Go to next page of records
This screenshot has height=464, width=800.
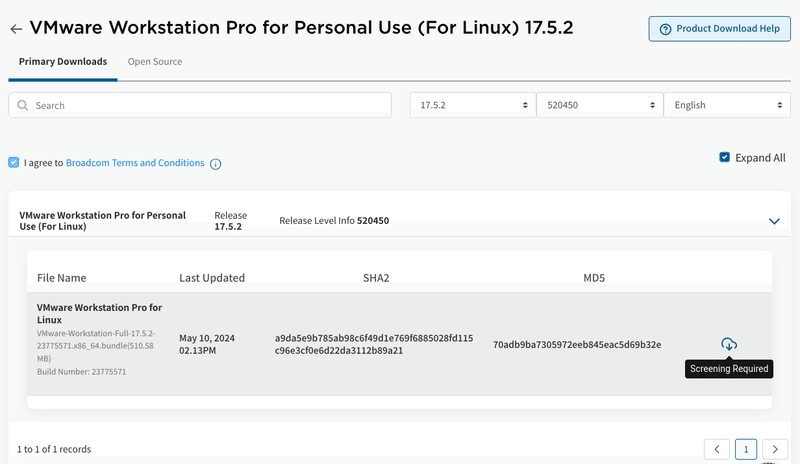(x=775, y=449)
